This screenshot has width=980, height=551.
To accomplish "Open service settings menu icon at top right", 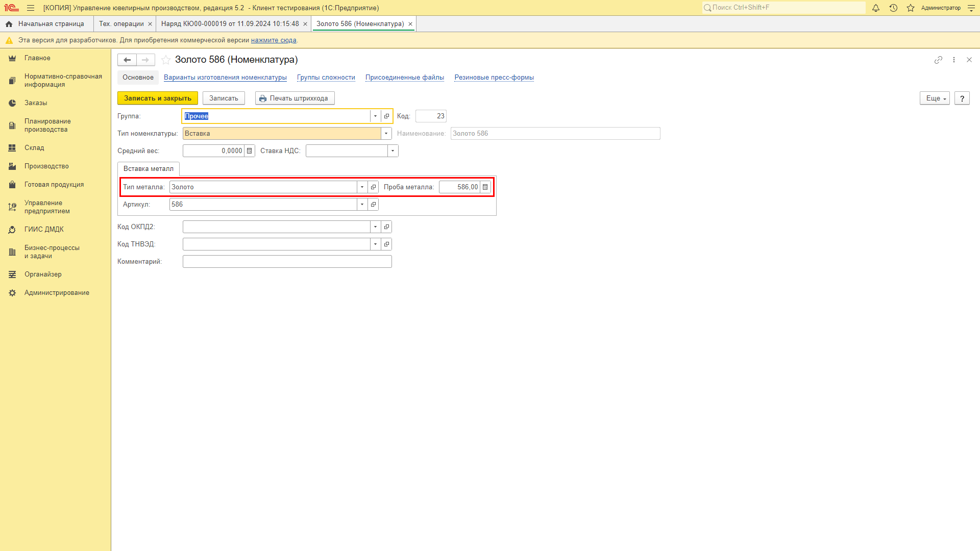I will (x=971, y=8).
